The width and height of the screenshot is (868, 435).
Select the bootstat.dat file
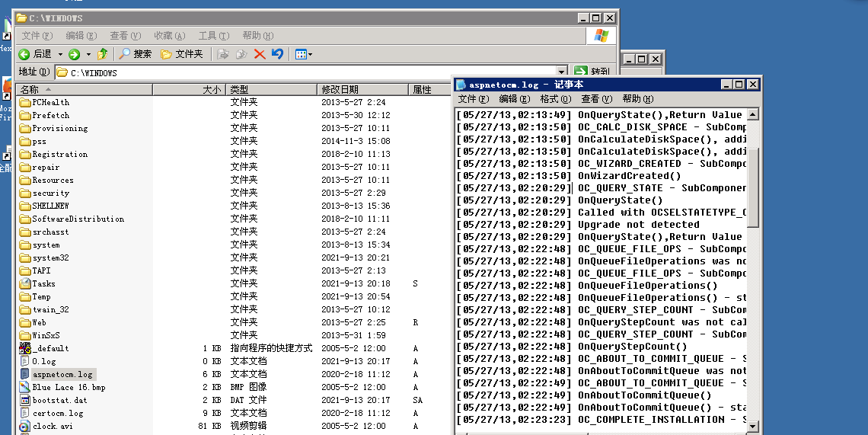54,400
